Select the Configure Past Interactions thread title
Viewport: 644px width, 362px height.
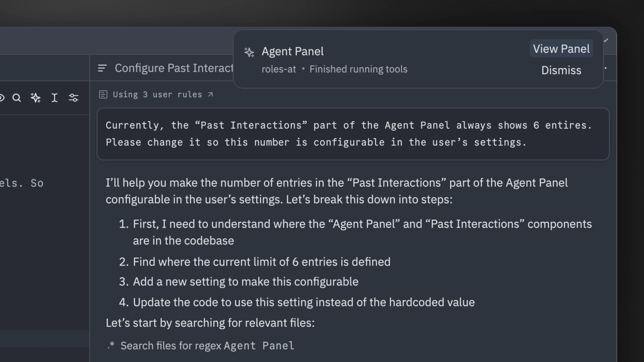(174, 68)
